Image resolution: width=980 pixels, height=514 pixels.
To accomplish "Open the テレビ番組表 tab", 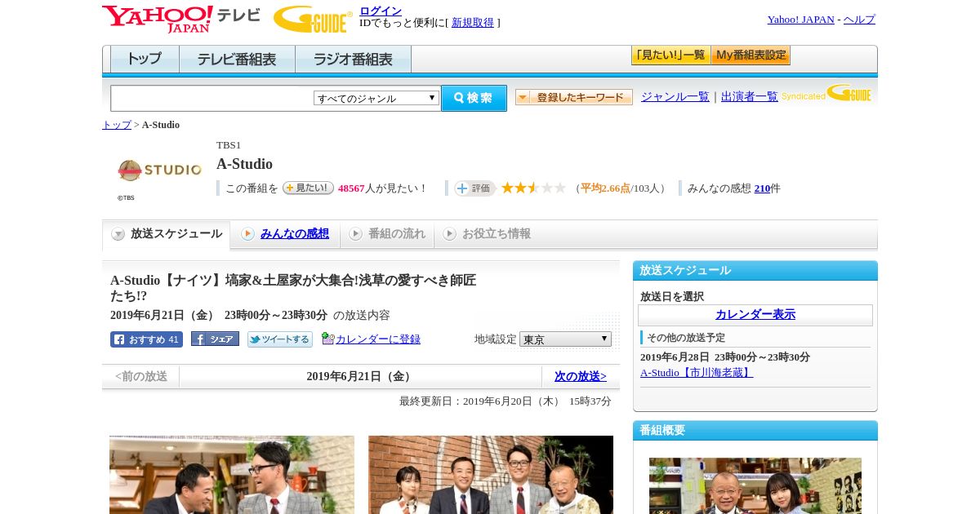I will pos(237,60).
